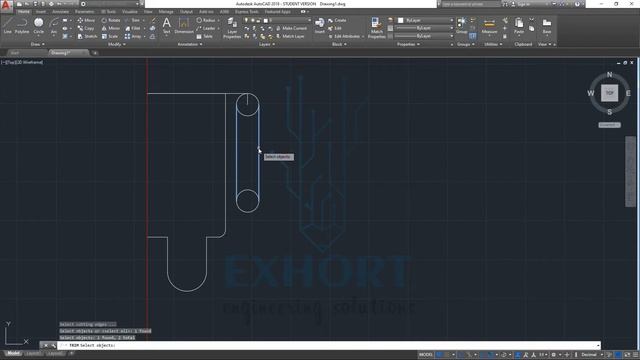Click the Insert block icon
This screenshot has height=360, width=640.
pyautogui.click(x=320, y=25)
